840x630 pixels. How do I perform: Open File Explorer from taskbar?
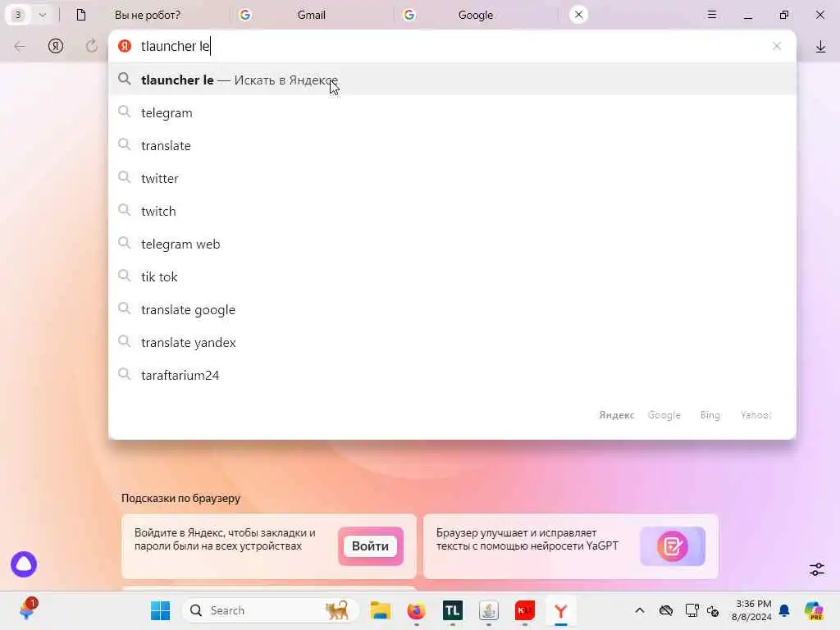coord(381,610)
